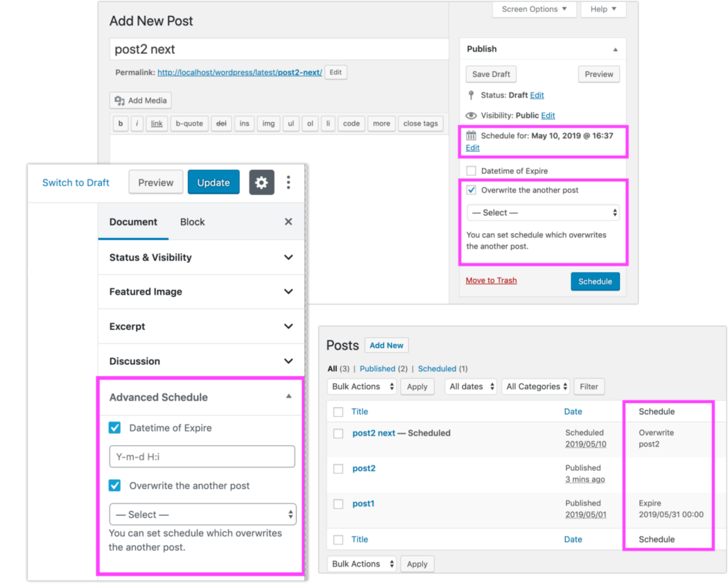
Task: Open the settings gear in editor toolbar
Action: (261, 182)
